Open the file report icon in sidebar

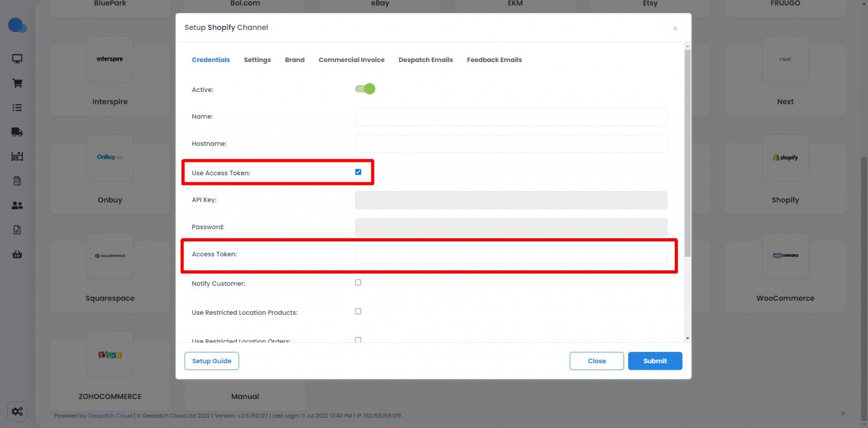[x=17, y=230]
